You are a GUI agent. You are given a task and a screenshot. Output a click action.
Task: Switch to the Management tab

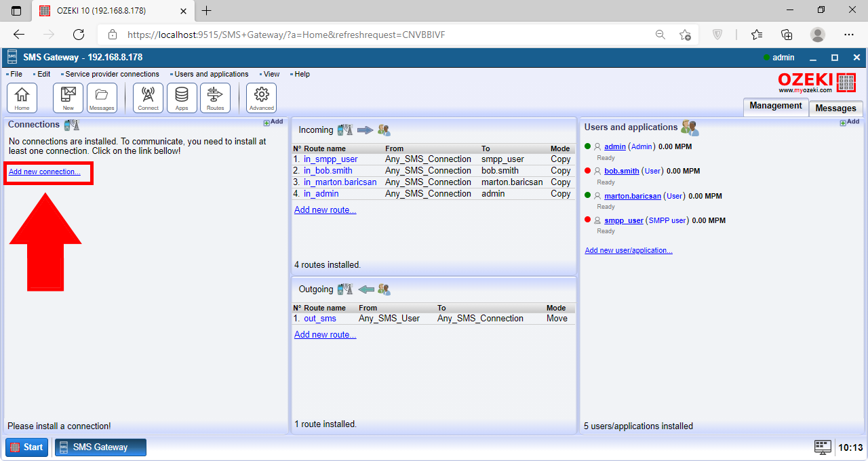point(776,106)
